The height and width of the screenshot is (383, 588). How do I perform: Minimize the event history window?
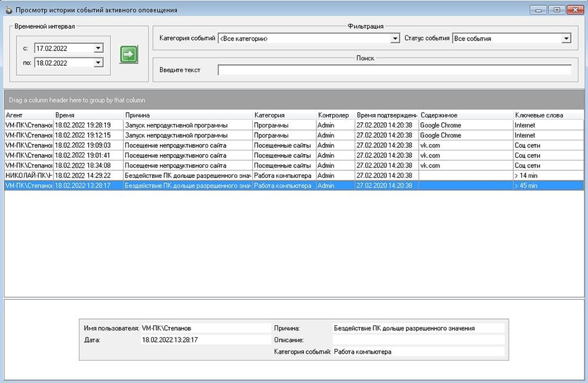[539, 10]
